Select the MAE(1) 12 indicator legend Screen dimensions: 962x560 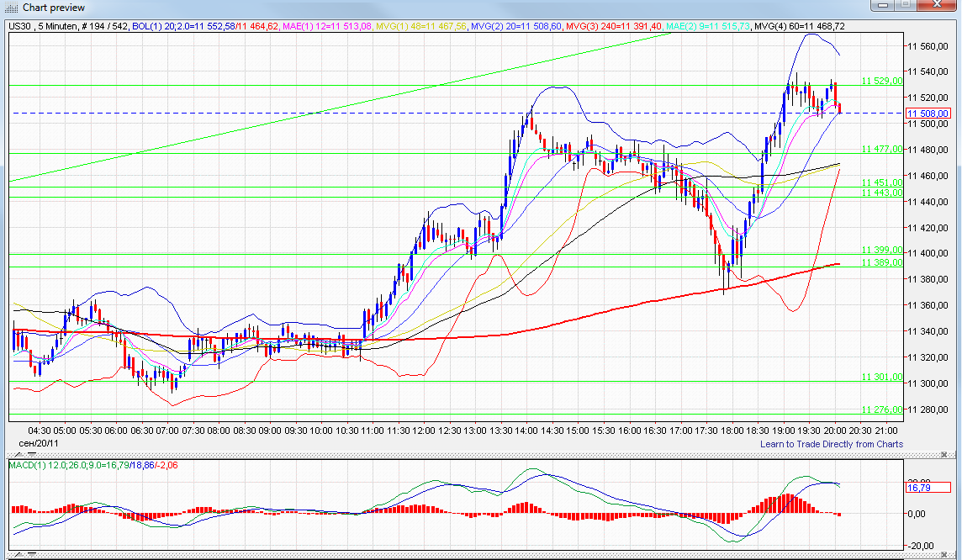click(x=327, y=26)
